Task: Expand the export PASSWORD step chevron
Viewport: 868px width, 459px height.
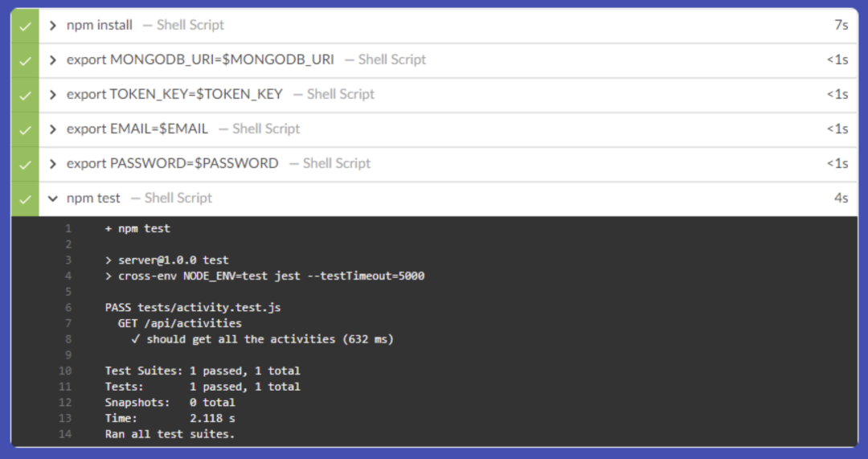Action: (53, 164)
